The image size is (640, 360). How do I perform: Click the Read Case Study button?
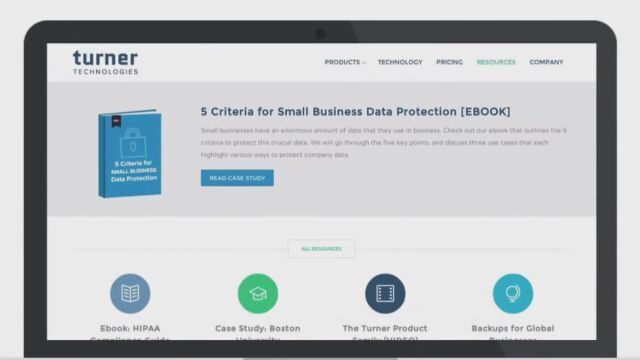coord(237,178)
